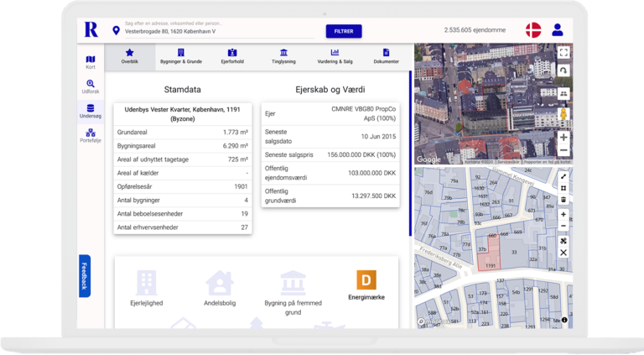The image size is (644, 355).
Task: Zoom in on the aerial satellite map
Action: click(x=563, y=136)
